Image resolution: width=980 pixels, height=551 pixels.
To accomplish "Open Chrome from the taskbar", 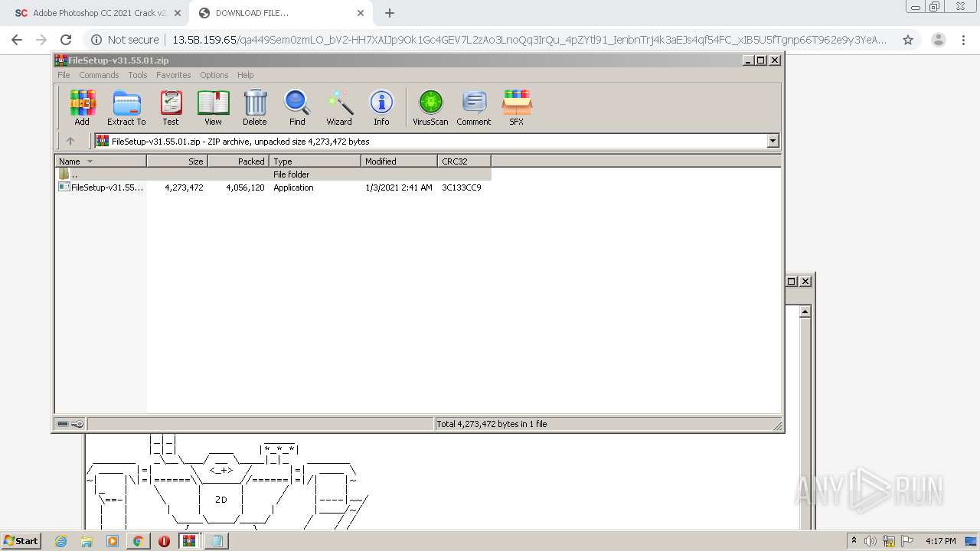I will [x=138, y=541].
